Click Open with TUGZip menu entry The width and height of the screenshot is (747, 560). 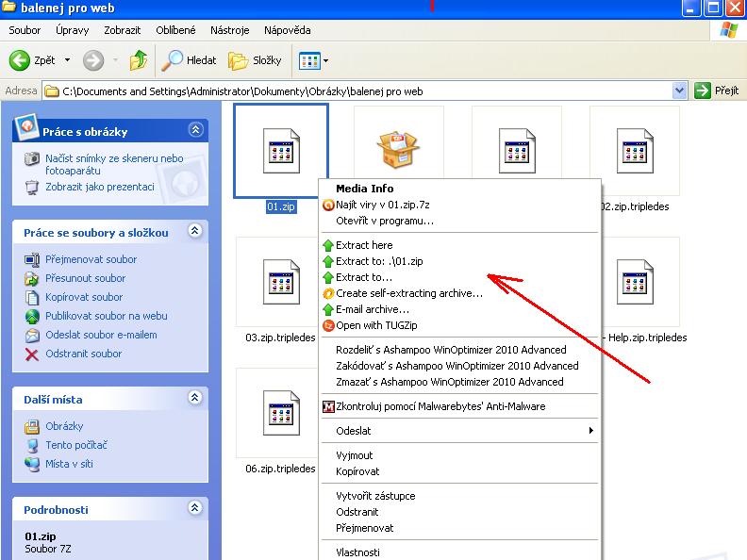tap(377, 325)
